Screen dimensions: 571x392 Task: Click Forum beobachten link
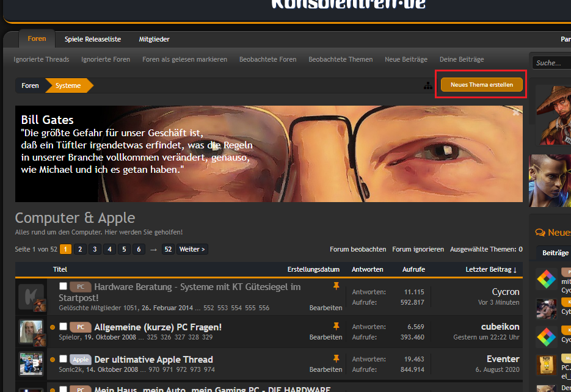pos(358,249)
